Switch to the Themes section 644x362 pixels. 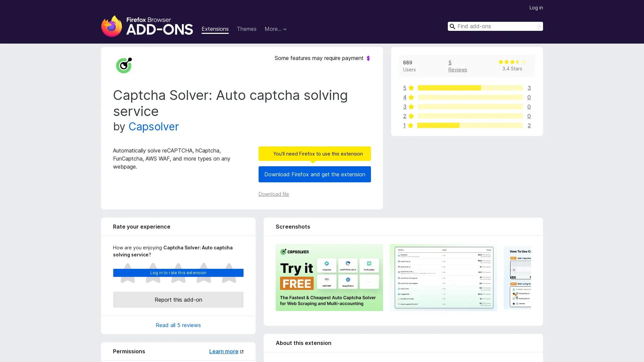pos(247,29)
